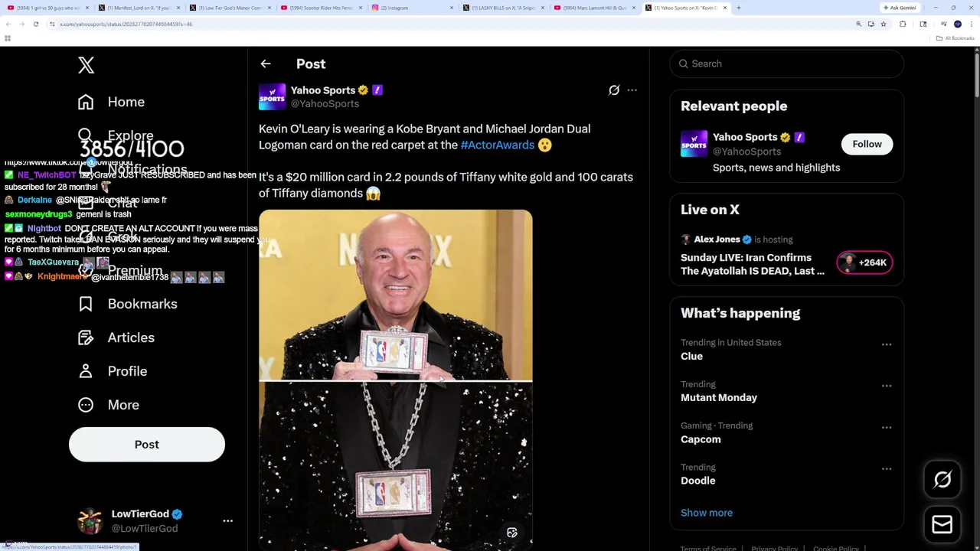Open Chrome three-dot menu
The width and height of the screenshot is (980, 551).
click(972, 24)
